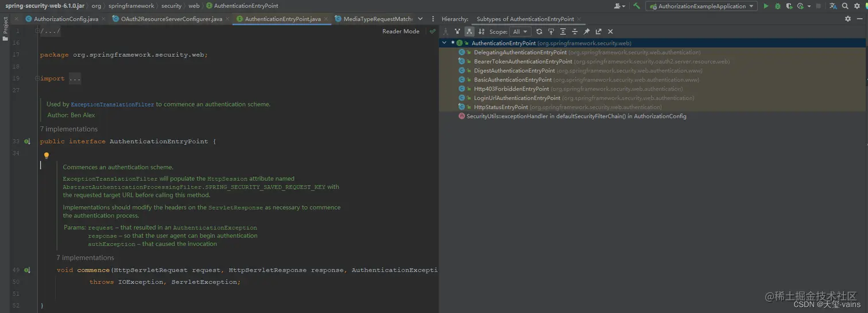This screenshot has height=313, width=868.
Task: Click spring-security-web-6.1.0.jar breadcrumb
Action: click(44, 6)
